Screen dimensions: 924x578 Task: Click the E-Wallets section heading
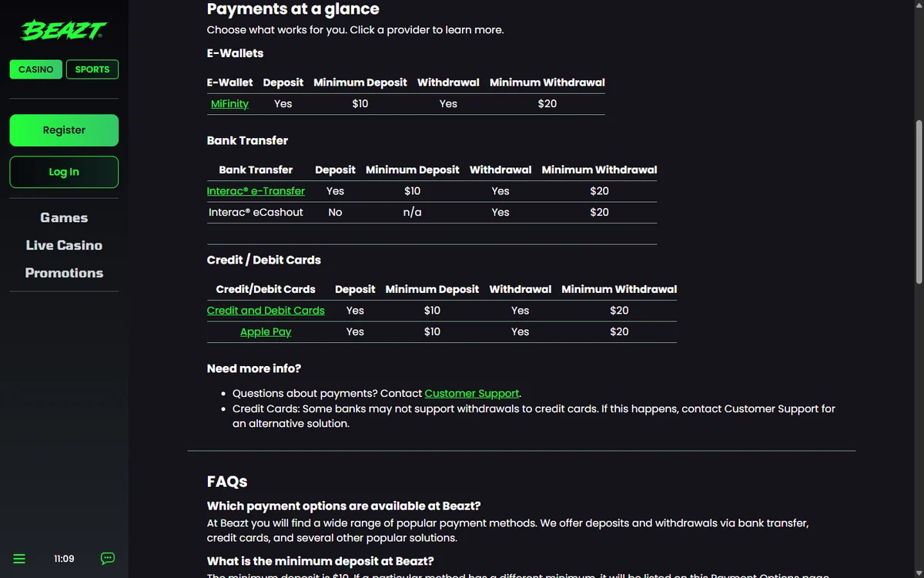point(235,53)
